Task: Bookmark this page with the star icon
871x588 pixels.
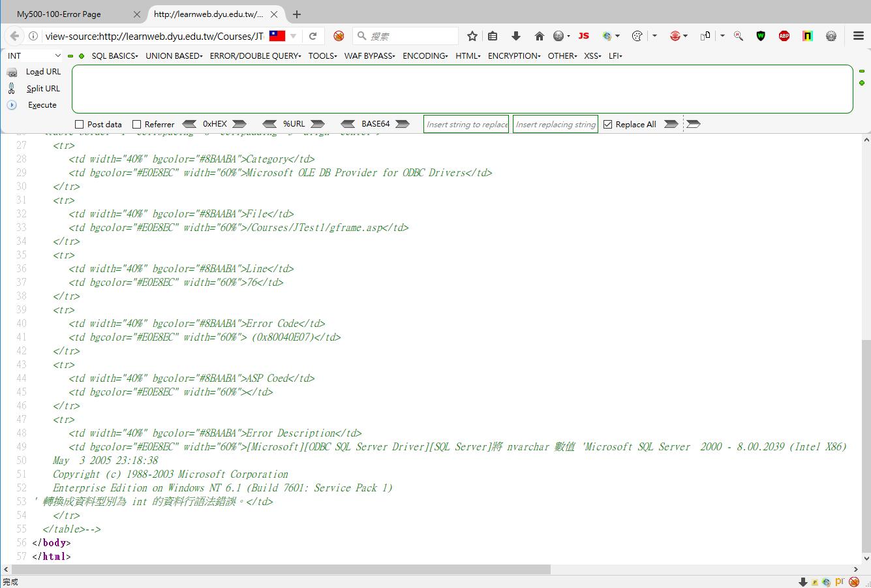Action: coord(472,36)
